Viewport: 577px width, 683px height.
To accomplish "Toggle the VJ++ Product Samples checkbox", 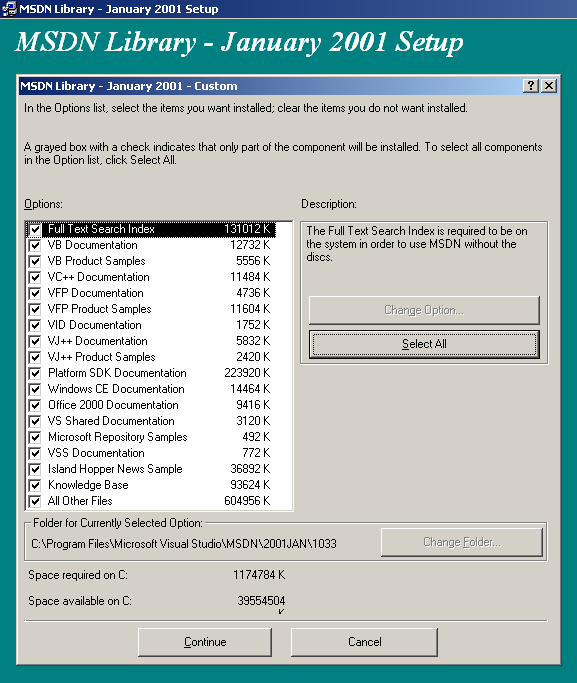I will tap(35, 357).
